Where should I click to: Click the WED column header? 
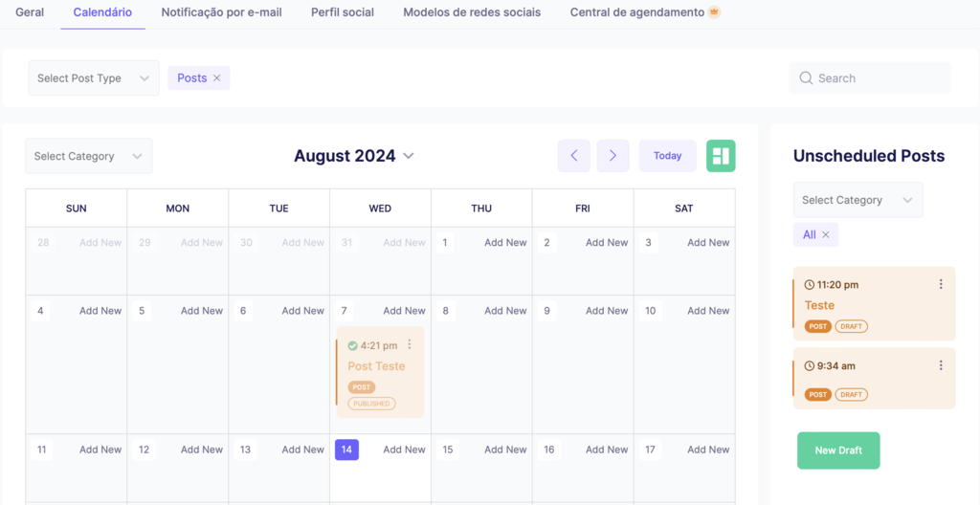[x=380, y=209]
